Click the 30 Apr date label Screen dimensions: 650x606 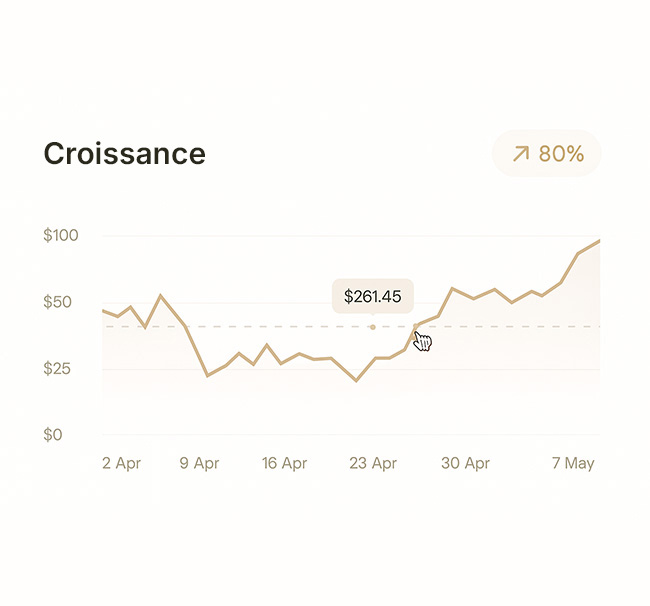(x=465, y=463)
